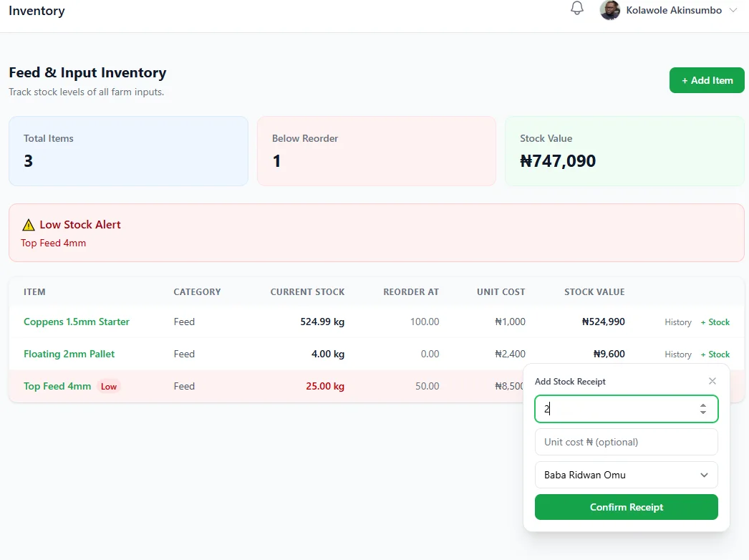This screenshot has height=560, width=749.
Task: Open the notifications bell
Action: (577, 8)
